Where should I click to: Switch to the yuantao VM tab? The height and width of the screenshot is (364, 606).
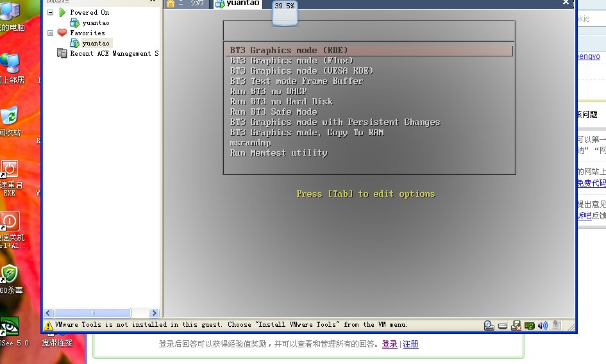click(238, 3)
